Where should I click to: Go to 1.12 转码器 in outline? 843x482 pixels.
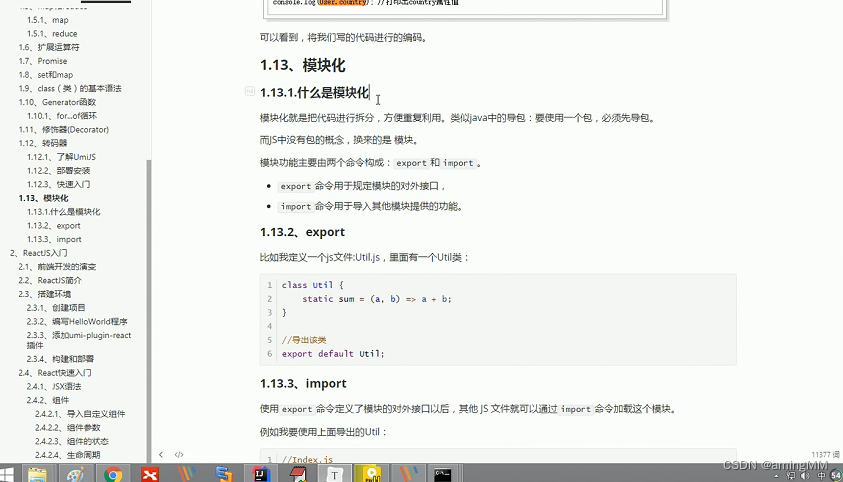tap(42, 143)
